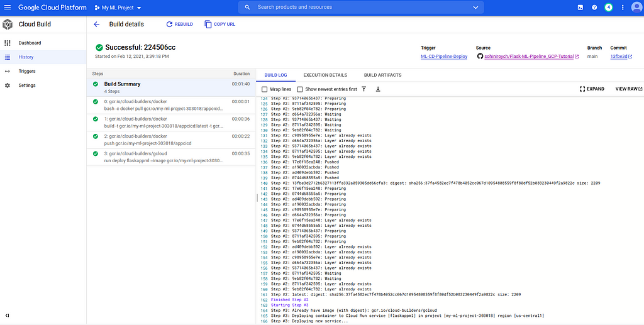644x325 pixels.
Task: Enable Show newest entries first checkbox
Action: [300, 89]
